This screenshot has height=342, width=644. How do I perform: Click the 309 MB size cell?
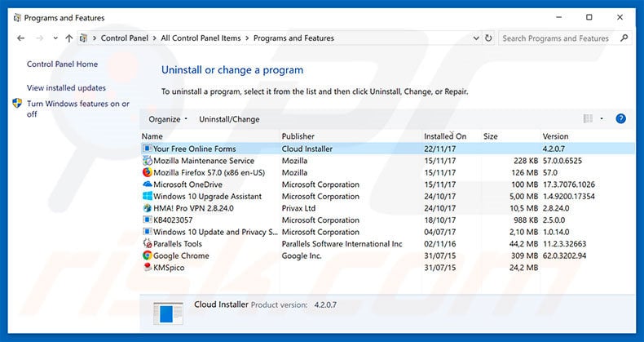[524, 255]
